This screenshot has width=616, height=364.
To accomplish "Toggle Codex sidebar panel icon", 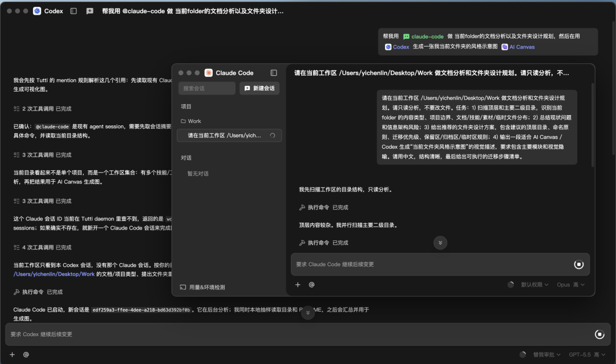I will 74,11.
